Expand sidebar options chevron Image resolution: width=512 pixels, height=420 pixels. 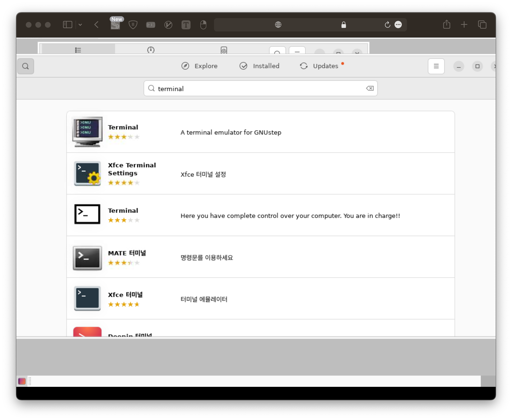point(80,25)
